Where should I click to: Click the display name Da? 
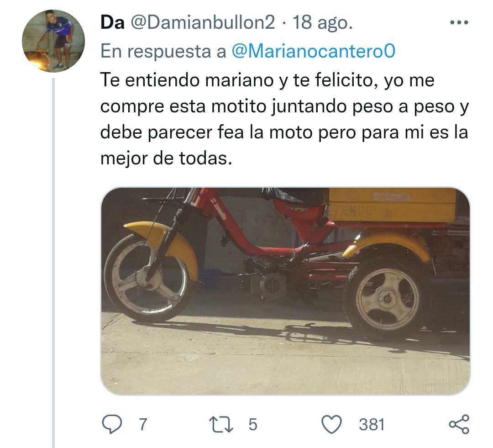112,23
